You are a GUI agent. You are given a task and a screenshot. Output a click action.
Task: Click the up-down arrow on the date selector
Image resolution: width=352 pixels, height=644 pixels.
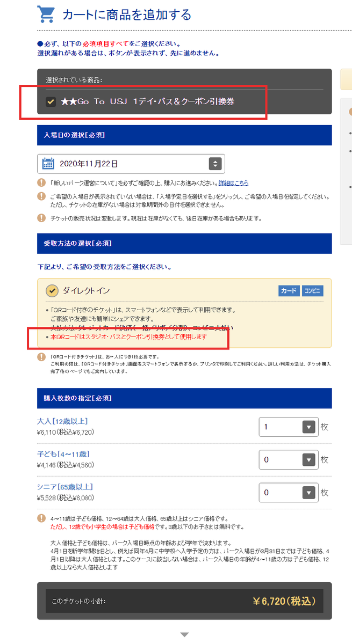(x=214, y=164)
